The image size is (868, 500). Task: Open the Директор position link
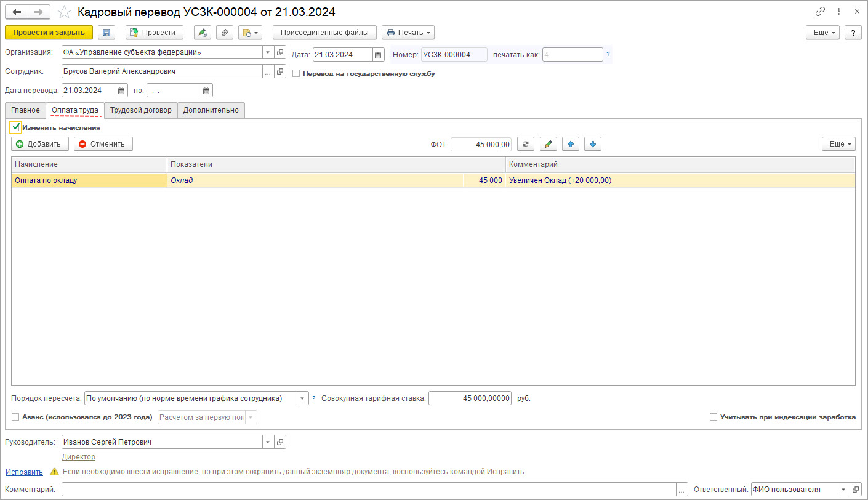(79, 457)
